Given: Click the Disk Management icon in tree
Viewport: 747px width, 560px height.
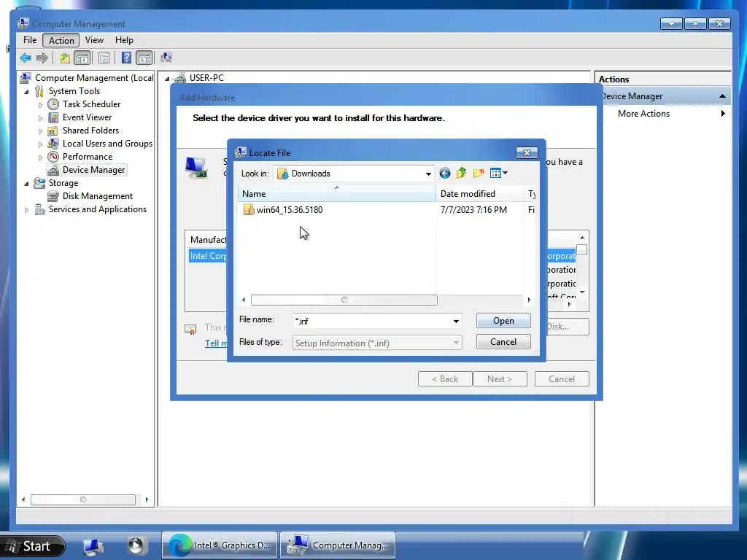Looking at the screenshot, I should pyautogui.click(x=53, y=196).
